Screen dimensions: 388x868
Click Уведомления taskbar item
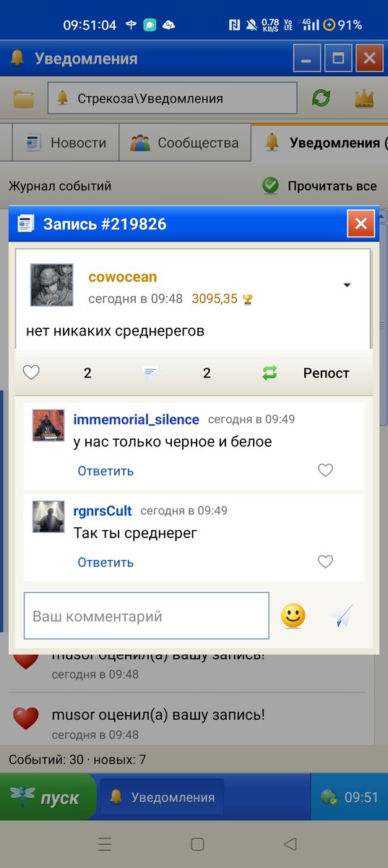click(x=162, y=797)
